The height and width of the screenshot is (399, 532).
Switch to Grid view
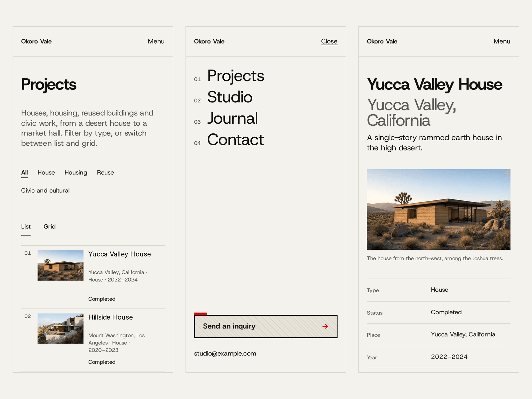pyautogui.click(x=50, y=226)
